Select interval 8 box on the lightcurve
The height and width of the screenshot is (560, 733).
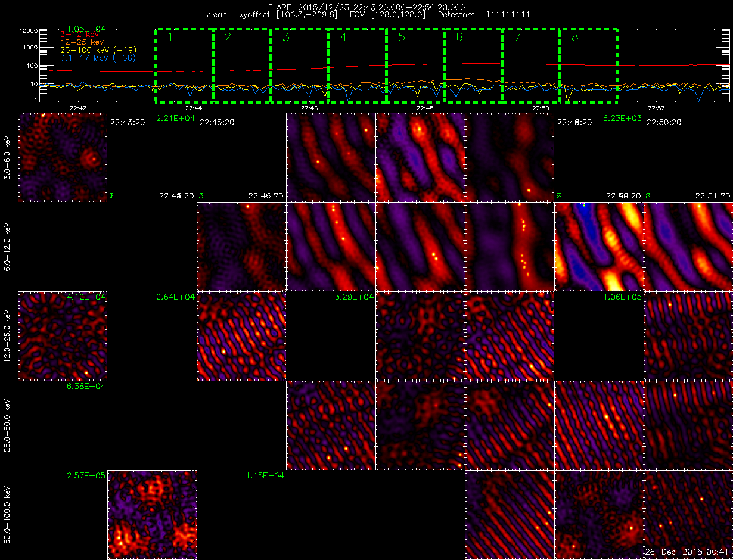point(589,65)
